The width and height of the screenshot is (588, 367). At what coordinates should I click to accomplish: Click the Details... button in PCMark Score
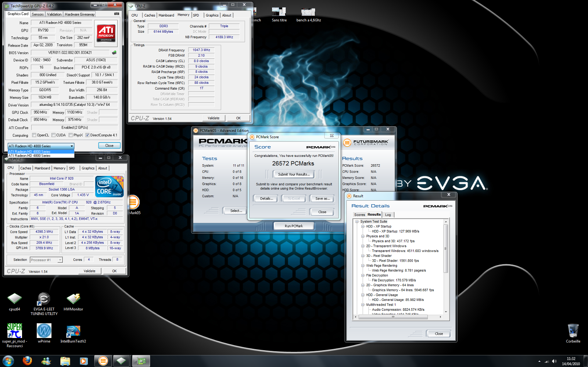pyautogui.click(x=266, y=198)
